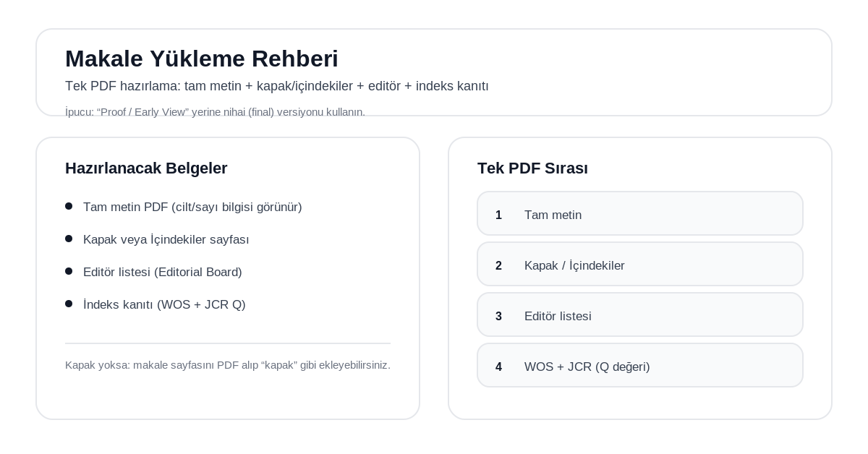
Task: Click the 'Kapak yoksa' footnote text
Action: point(227,365)
